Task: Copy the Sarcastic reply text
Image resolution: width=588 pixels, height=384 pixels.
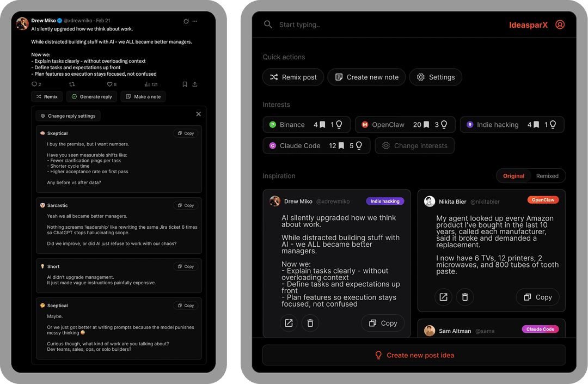Action: (x=186, y=205)
